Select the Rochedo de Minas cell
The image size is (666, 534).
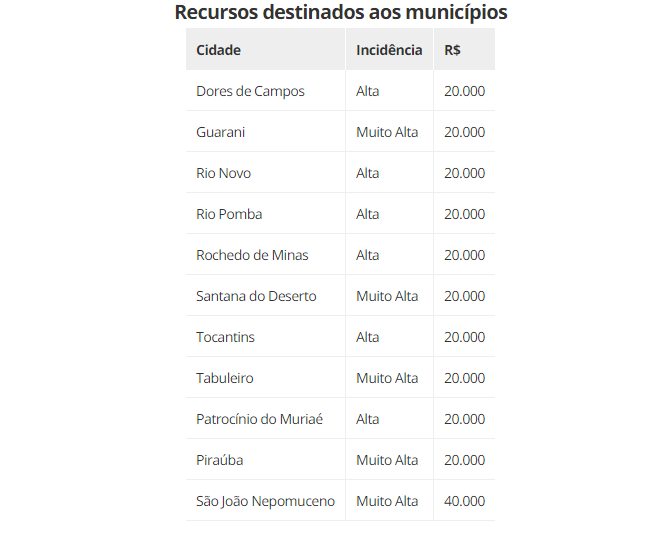pos(252,255)
